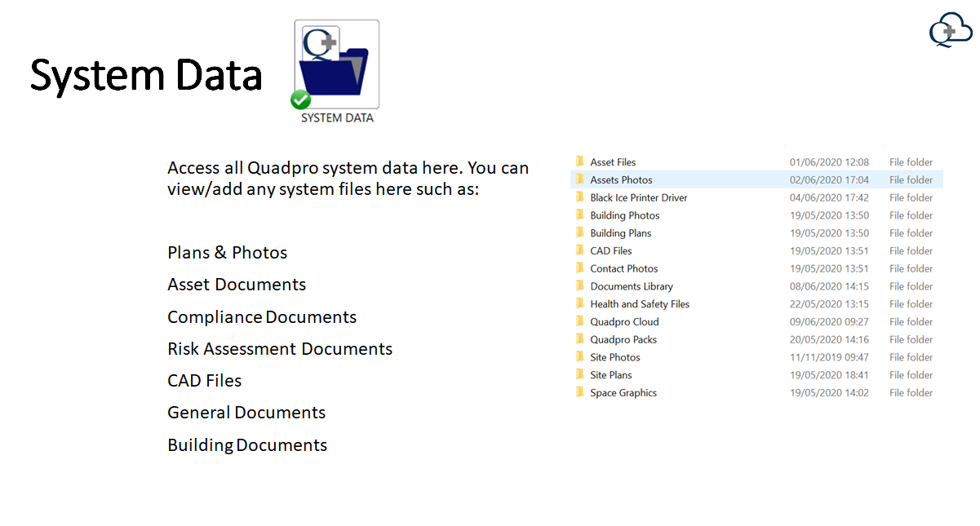Select the Site Photos folder name
Screen dimensions: 980x526
click(x=615, y=358)
